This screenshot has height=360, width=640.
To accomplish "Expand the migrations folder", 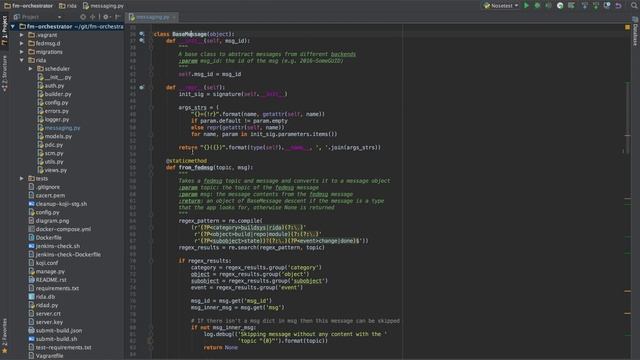I will pyautogui.click(x=22, y=52).
